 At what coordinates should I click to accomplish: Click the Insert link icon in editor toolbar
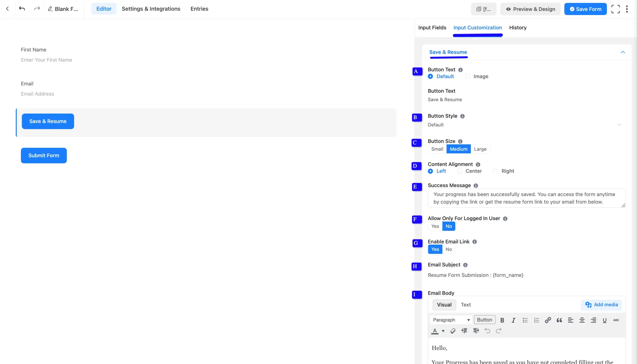548,320
